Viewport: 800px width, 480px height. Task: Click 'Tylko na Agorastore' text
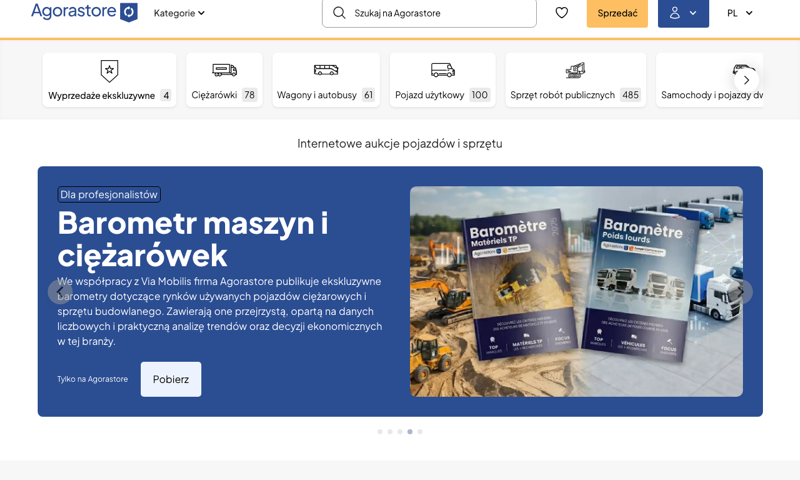pyautogui.click(x=92, y=379)
